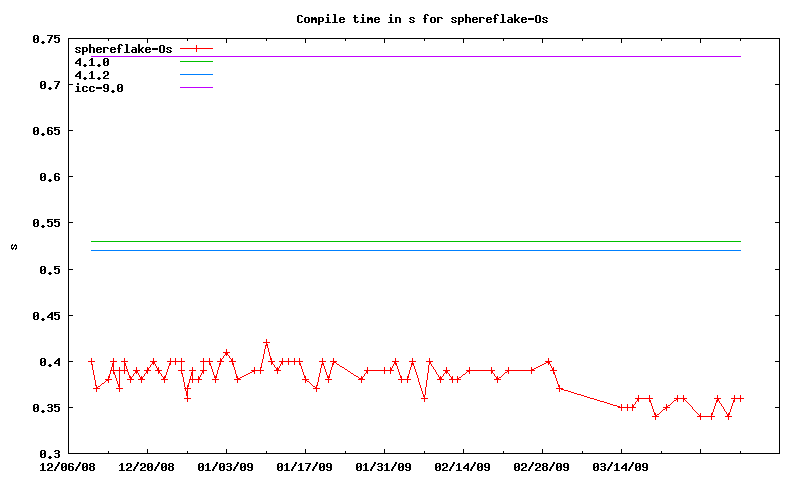This screenshot has height=480, width=800.
Task: Click the 4.1.2 legend entry text
Action: click(92, 75)
